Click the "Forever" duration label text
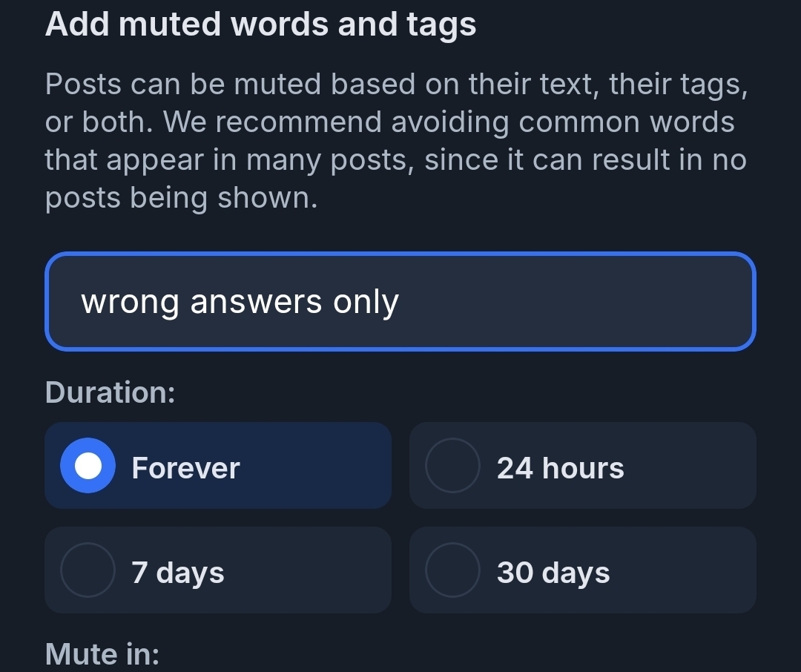 click(185, 468)
